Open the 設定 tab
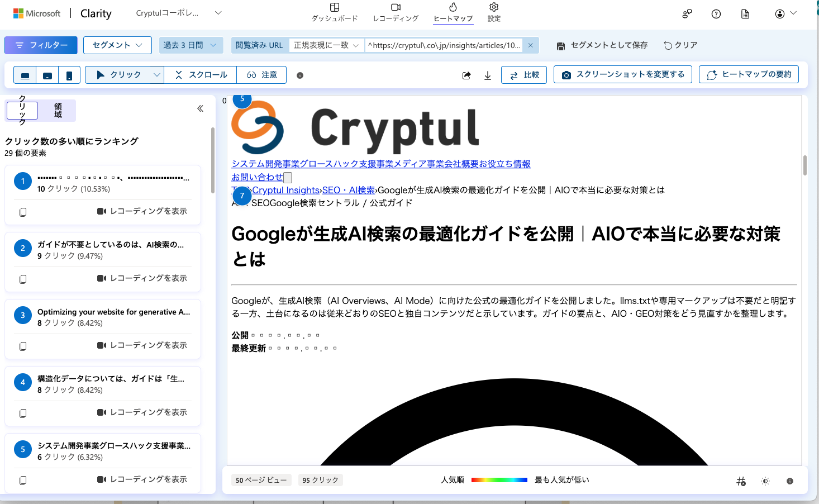 click(x=494, y=12)
